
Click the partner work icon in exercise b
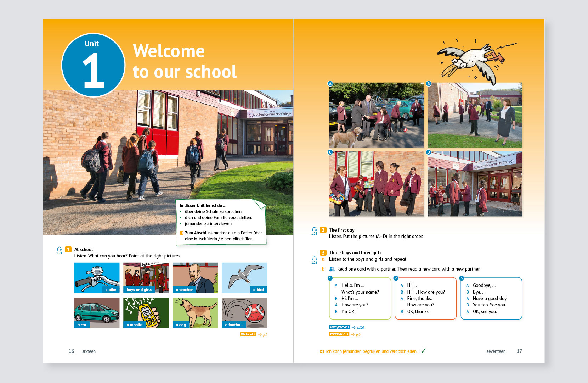click(332, 269)
